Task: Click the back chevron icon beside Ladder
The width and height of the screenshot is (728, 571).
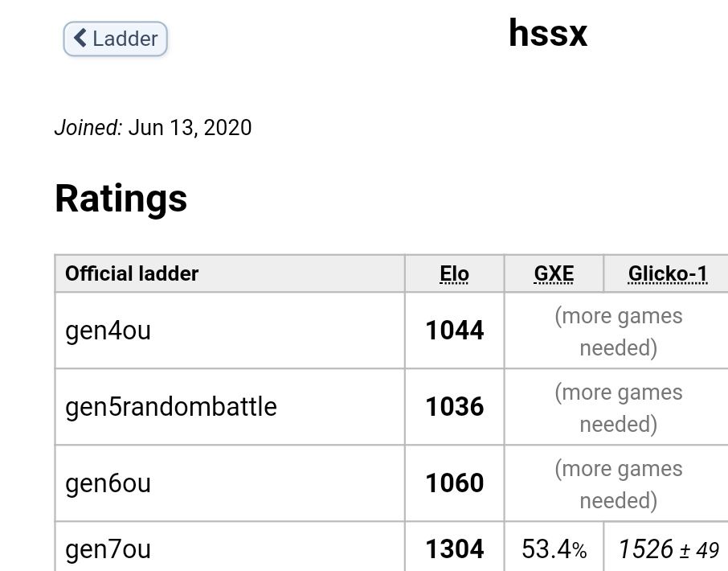Action: [80, 38]
